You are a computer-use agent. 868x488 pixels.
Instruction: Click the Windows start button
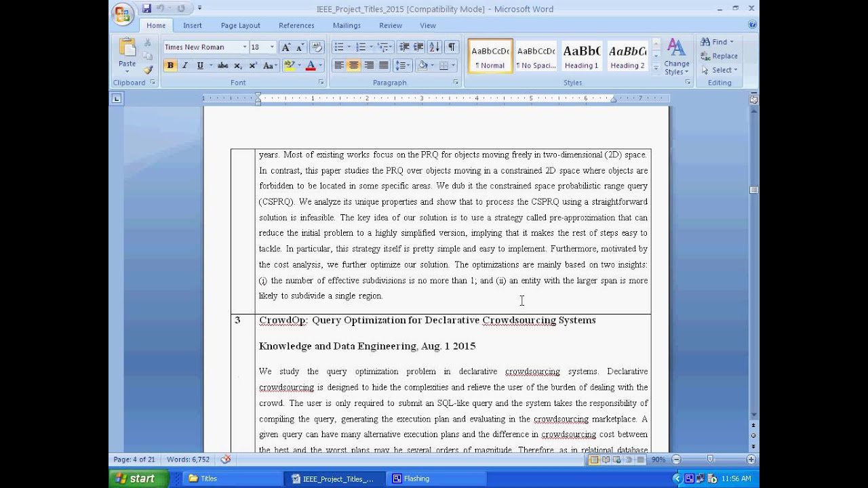tap(138, 479)
